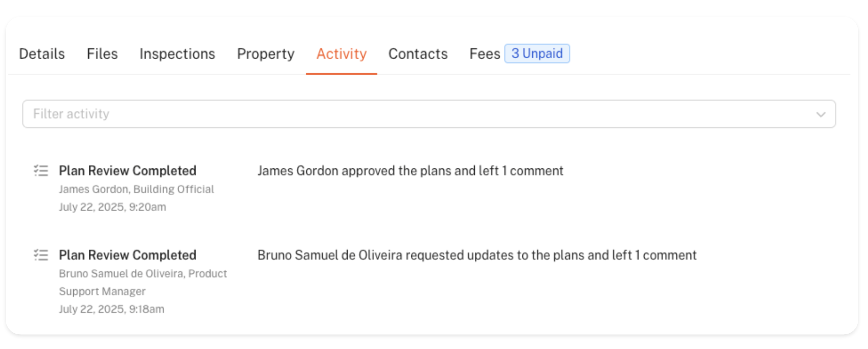Open the Contacts tab

418,54
